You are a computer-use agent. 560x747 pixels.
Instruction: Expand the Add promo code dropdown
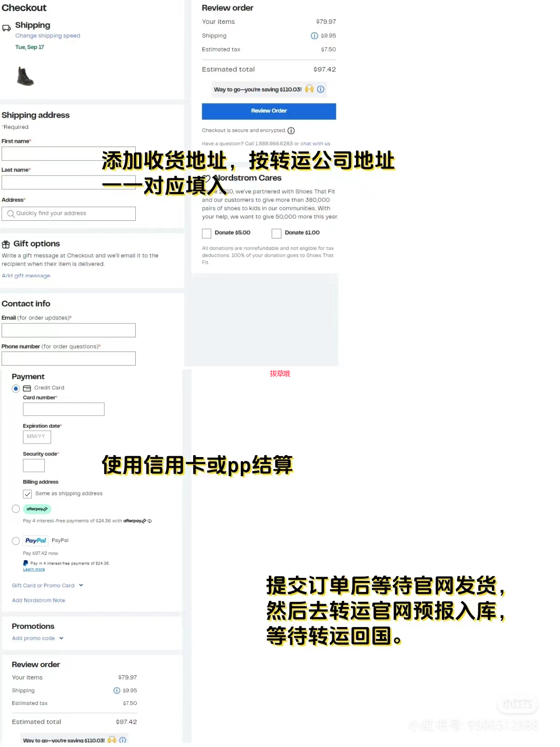pyautogui.click(x=37, y=638)
